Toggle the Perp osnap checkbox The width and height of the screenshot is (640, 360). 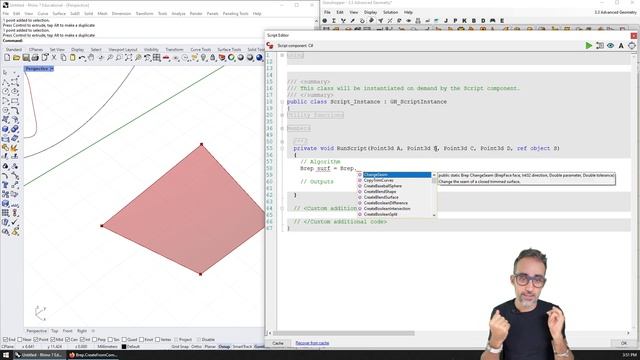95,340
